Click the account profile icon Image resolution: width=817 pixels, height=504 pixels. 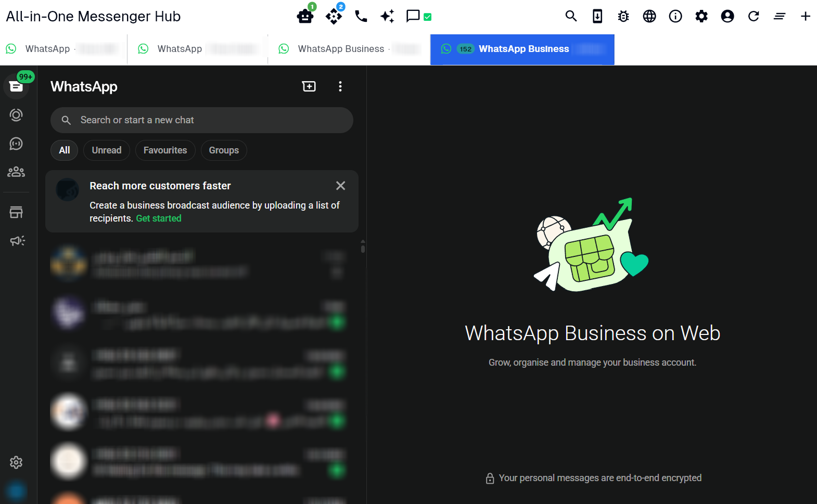click(727, 16)
